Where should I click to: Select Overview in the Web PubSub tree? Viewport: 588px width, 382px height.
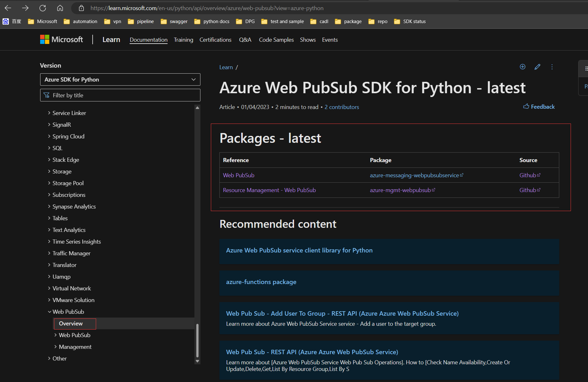pos(71,324)
